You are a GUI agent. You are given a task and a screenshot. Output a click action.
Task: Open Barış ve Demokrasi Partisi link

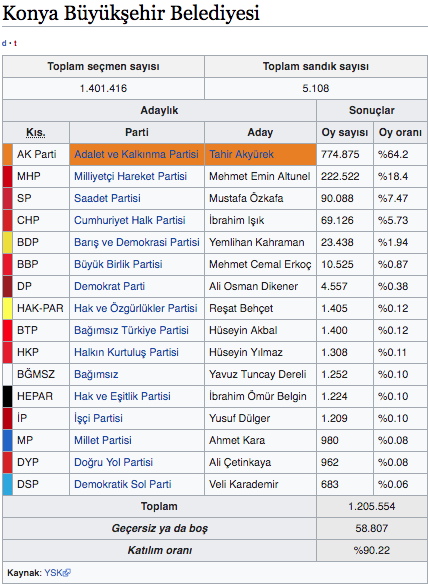point(137,242)
